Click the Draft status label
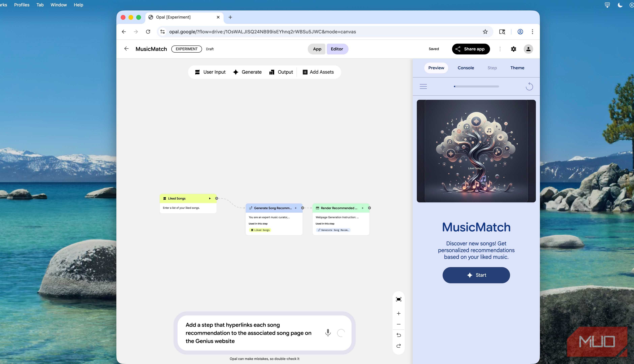 pos(210,49)
